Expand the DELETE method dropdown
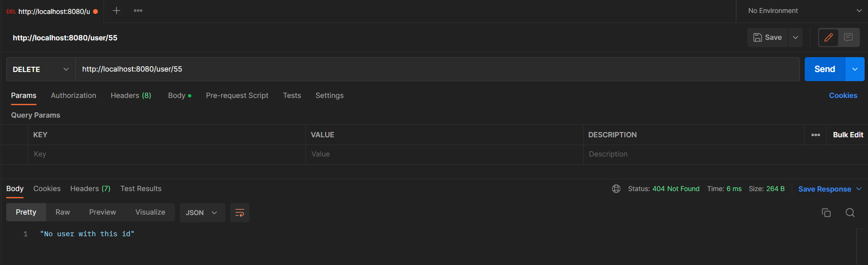 click(41, 69)
